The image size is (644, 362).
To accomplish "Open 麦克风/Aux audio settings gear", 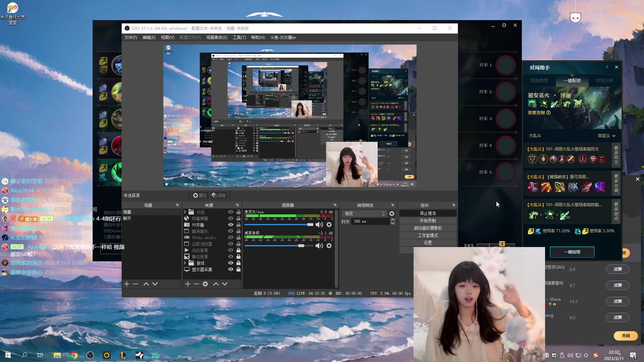I will (329, 225).
